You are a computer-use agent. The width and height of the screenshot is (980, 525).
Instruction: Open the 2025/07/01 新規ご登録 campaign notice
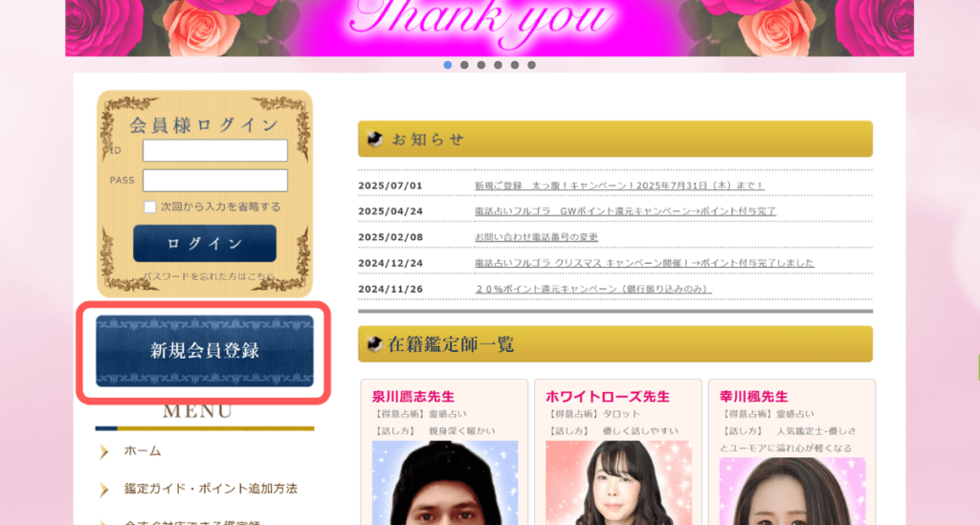click(x=618, y=186)
